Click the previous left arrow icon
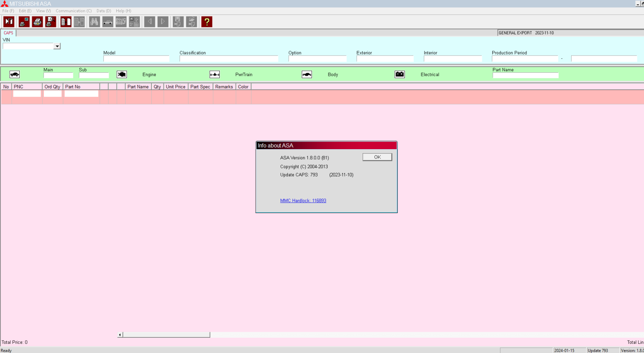Screen dimensions: 644x353 (x=150, y=22)
